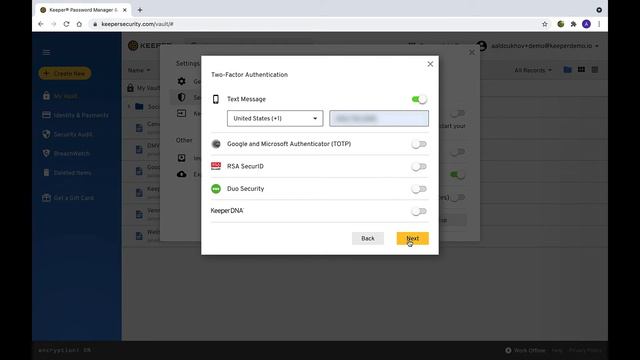Open Chrome extensions puzzle icon
The width and height of the screenshot is (640, 360).
click(x=573, y=24)
